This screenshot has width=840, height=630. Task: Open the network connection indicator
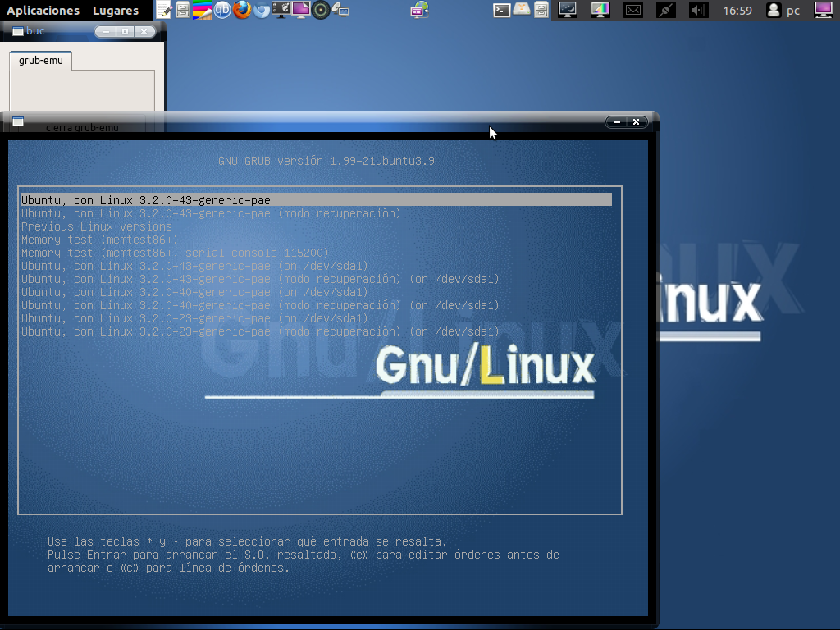[666, 10]
